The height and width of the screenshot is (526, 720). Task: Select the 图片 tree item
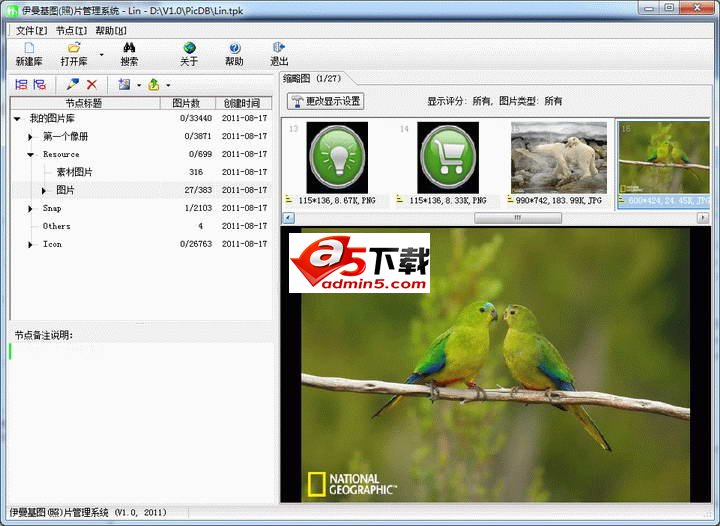coord(65,190)
